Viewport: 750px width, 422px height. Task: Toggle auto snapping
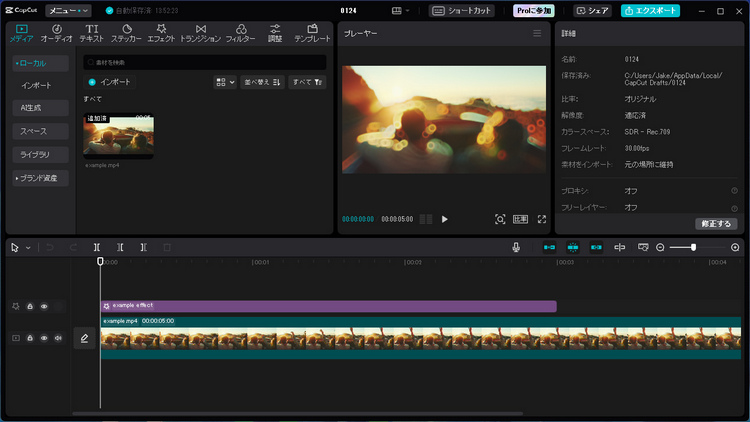[573, 247]
